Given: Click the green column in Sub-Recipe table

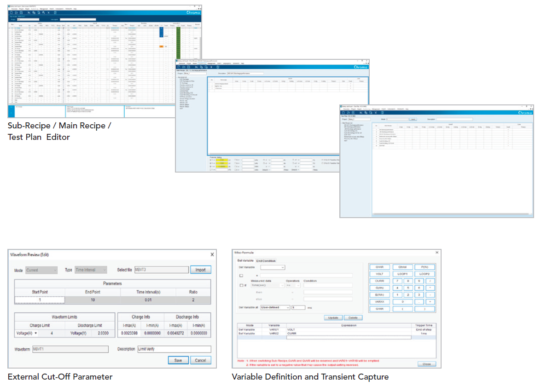Looking at the screenshot, I should coord(178,43).
